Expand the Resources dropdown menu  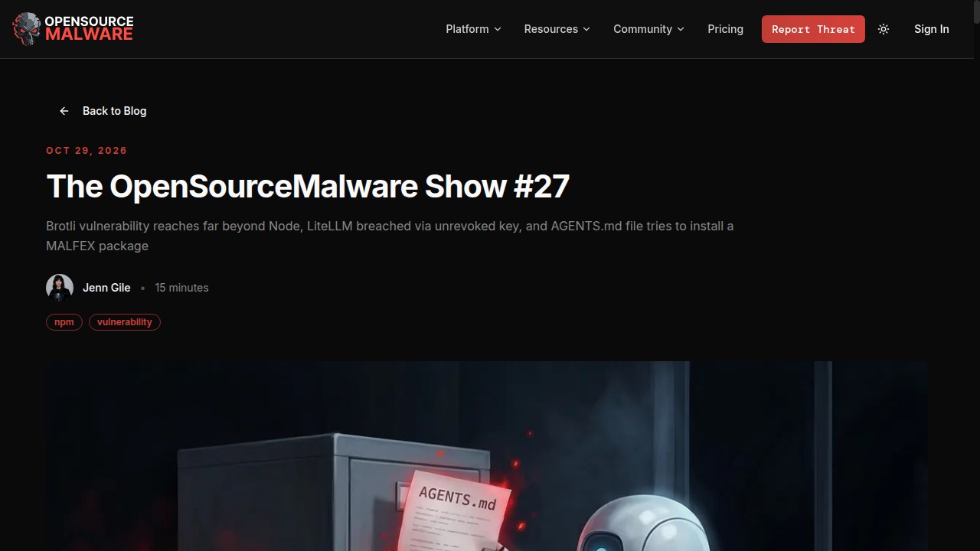557,29
